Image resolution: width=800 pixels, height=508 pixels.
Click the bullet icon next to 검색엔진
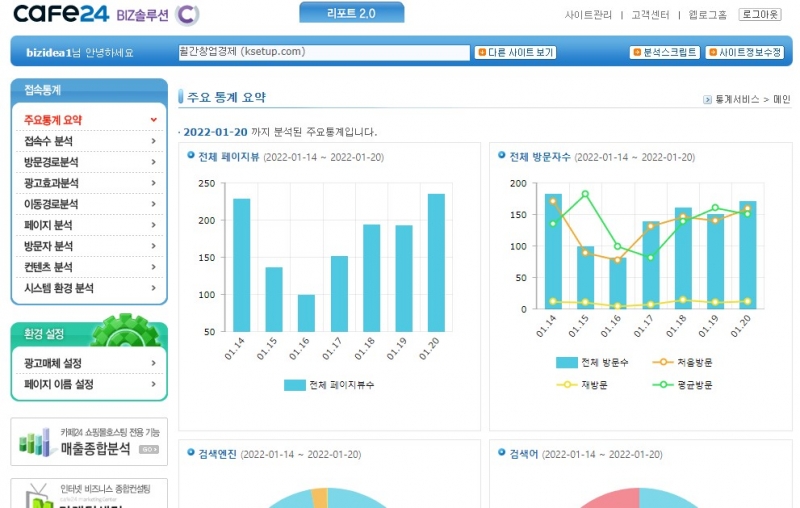(x=191, y=452)
